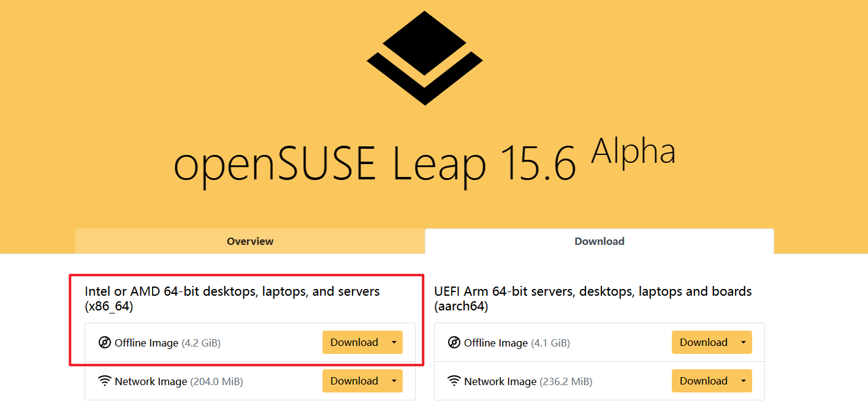Screen dimensions: 868x409
Task: Expand the aarch64 Offline Image download dropdown arrow
Action: [x=744, y=342]
